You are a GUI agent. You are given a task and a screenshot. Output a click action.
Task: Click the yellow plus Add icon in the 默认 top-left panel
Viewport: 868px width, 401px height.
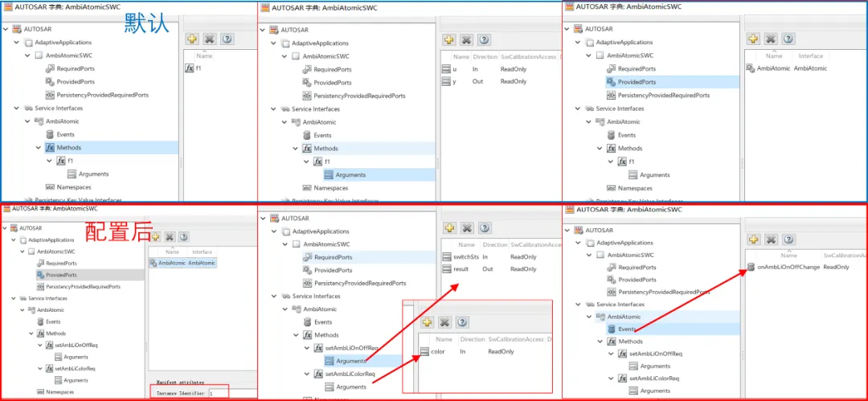click(x=191, y=39)
